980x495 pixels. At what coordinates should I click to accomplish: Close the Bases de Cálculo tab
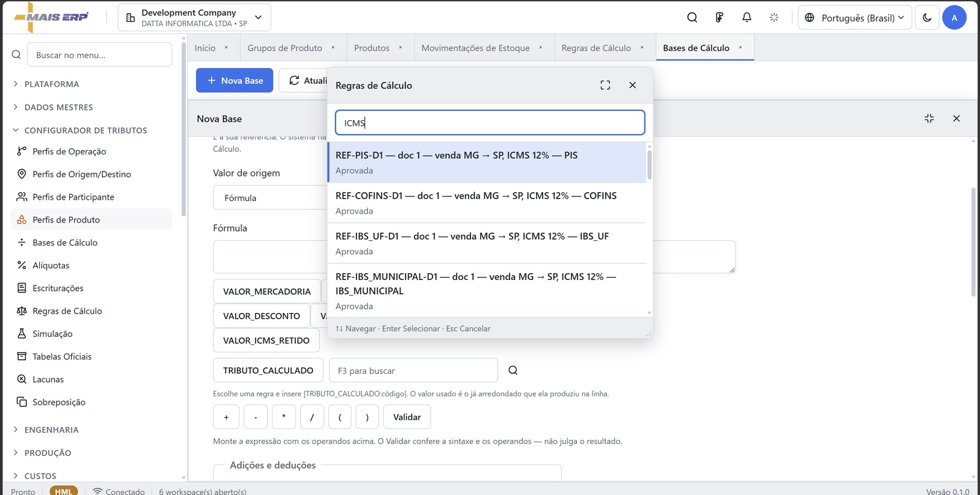pyautogui.click(x=741, y=48)
